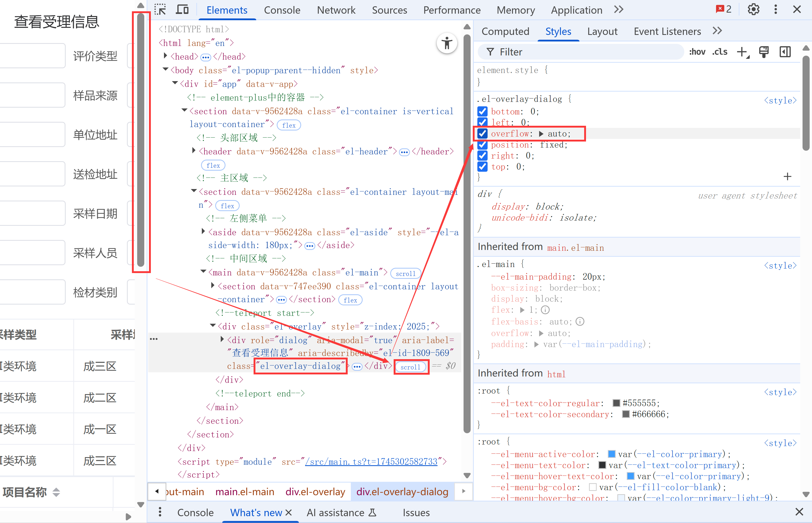The width and height of the screenshot is (812, 523).
Task: Expand the head element node
Action: point(166,56)
